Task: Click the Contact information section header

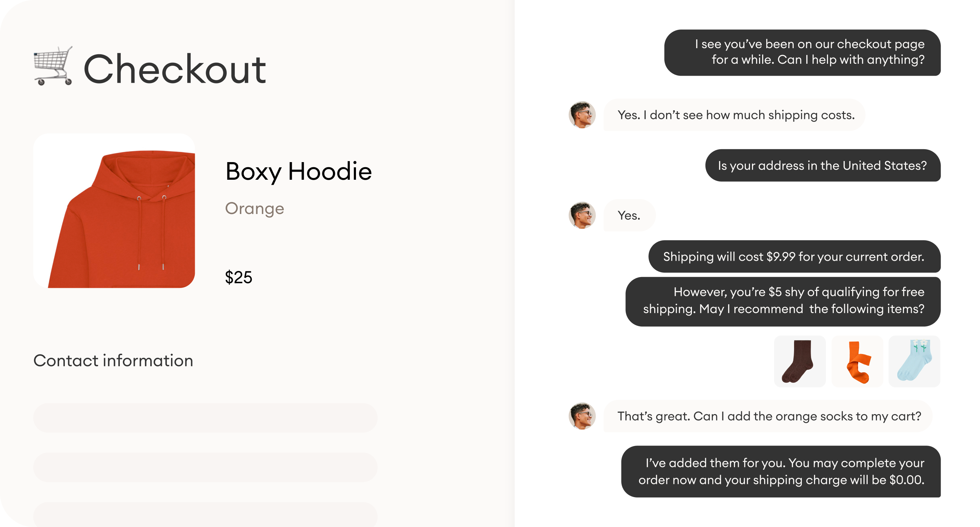Action: pos(113,361)
